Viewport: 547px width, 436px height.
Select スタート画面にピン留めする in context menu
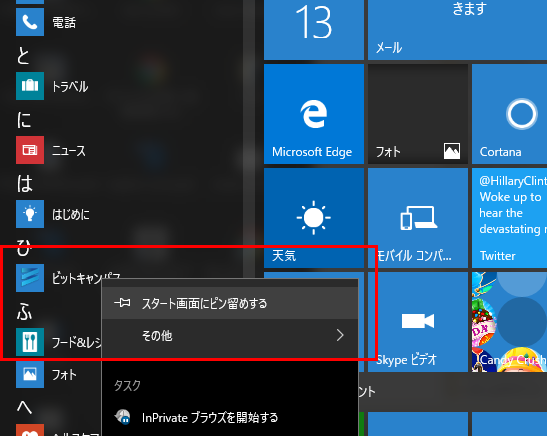click(x=230, y=303)
